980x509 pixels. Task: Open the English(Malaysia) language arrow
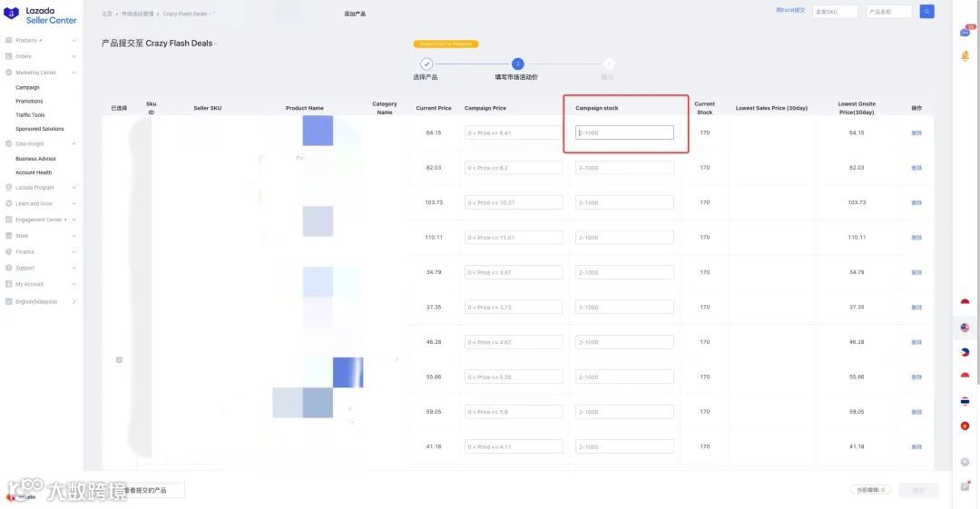point(73,301)
